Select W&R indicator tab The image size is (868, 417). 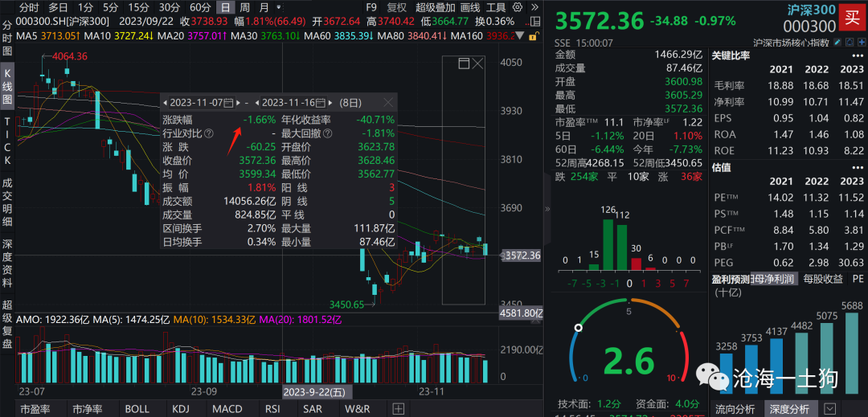tap(358, 409)
